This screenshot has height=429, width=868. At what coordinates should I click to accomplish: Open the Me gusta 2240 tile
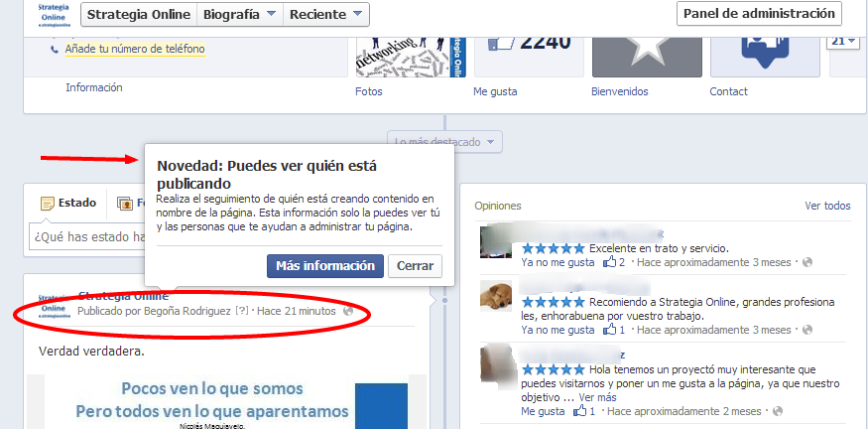[529, 57]
